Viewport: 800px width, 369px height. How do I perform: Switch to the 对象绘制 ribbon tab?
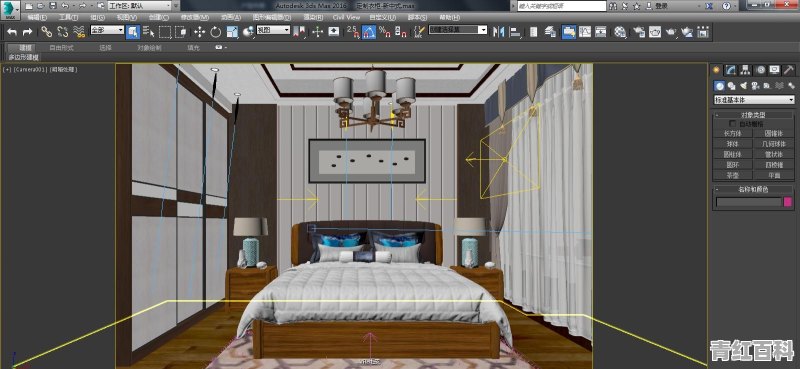point(149,47)
